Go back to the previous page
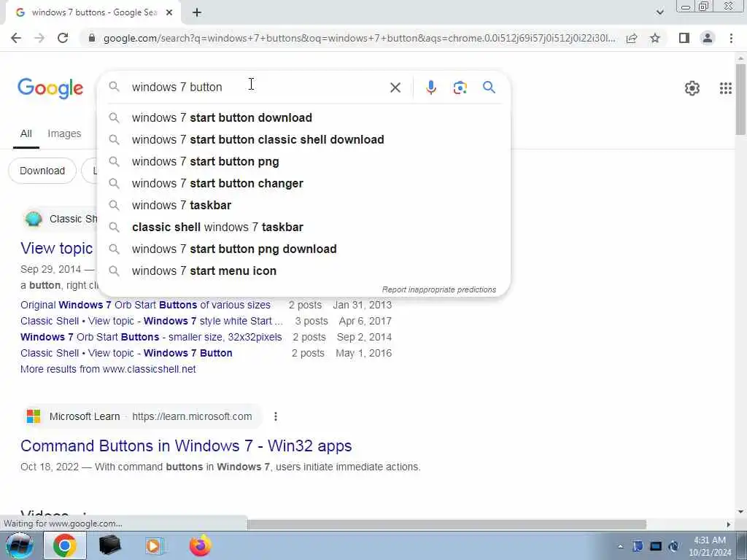 (x=16, y=38)
